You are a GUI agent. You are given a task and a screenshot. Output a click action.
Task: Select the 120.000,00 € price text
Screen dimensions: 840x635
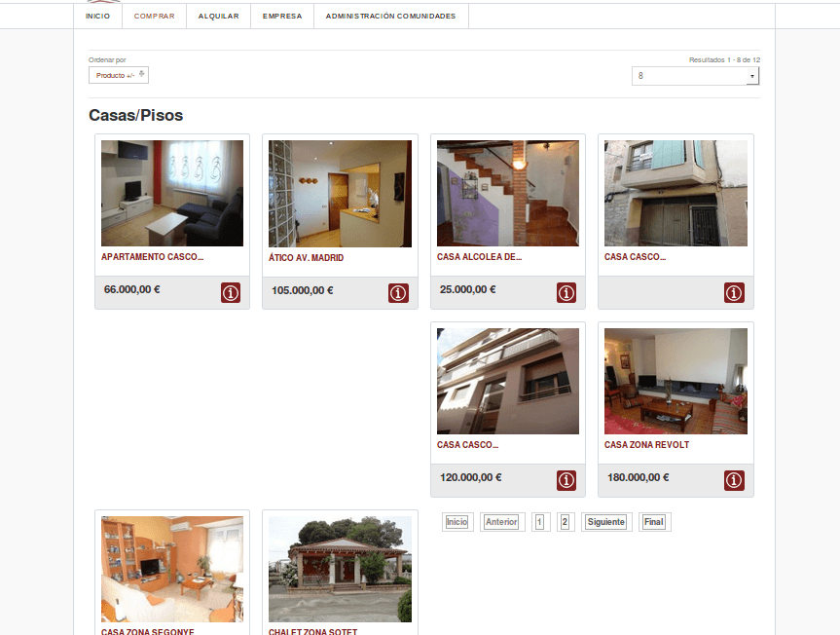coord(470,477)
